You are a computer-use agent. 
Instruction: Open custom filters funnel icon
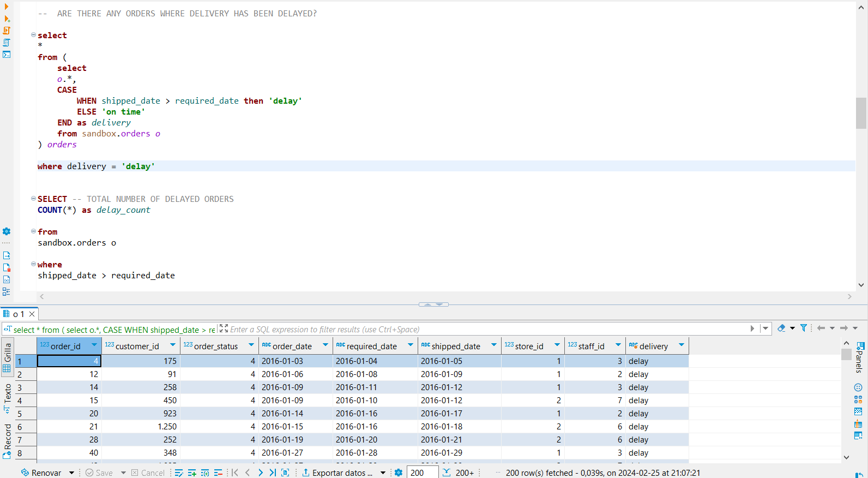click(x=804, y=328)
